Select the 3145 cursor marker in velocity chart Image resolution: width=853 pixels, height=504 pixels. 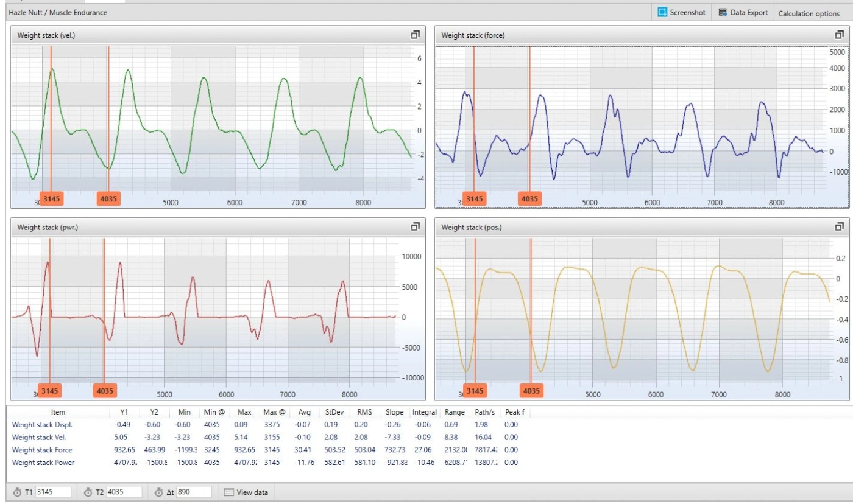click(x=51, y=198)
